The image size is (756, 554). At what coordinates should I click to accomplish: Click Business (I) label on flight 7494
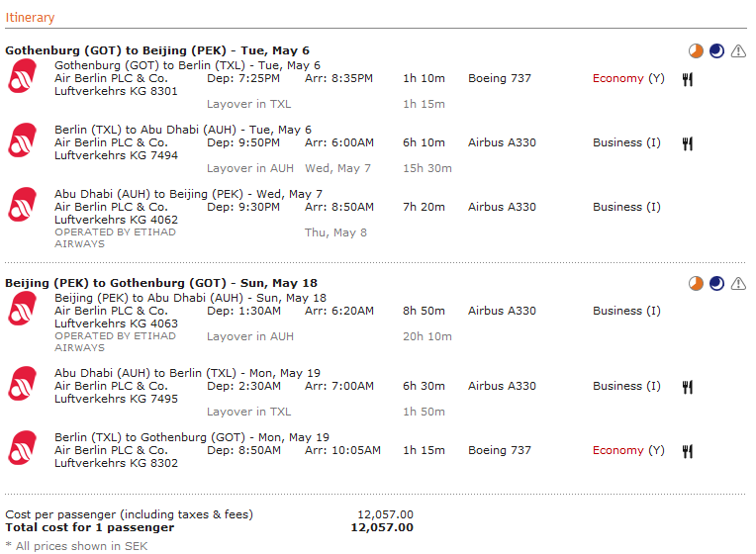pos(626,142)
